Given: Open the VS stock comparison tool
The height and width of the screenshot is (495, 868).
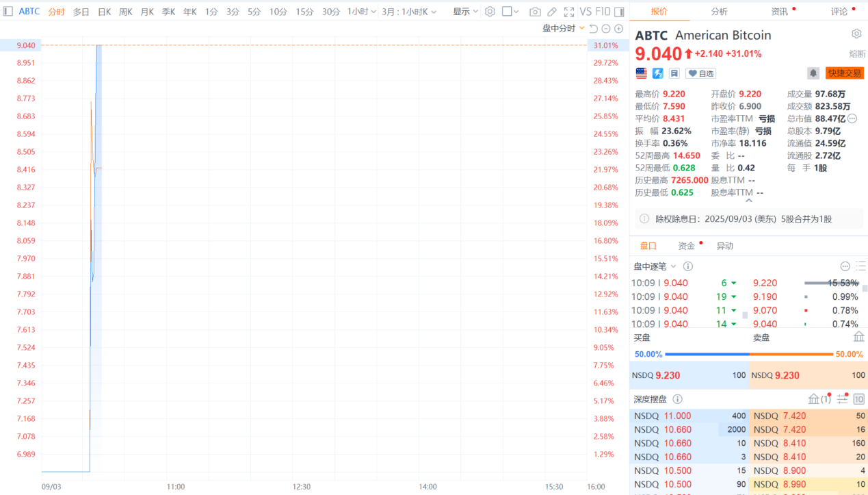Looking at the screenshot, I should click(586, 12).
